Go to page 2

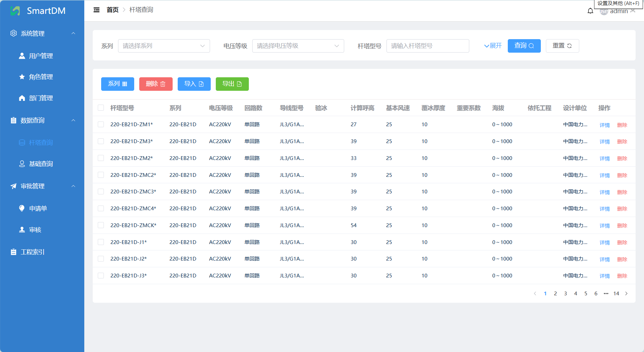coord(555,294)
